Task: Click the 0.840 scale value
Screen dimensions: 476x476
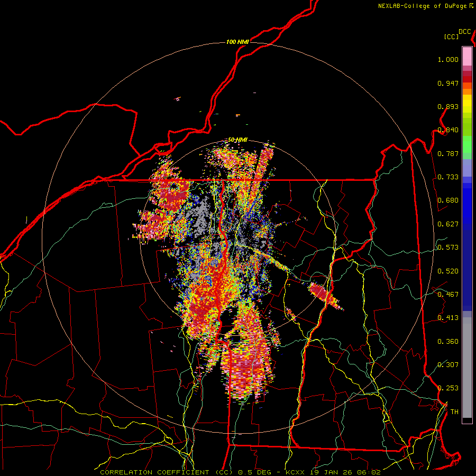Action: (448, 130)
